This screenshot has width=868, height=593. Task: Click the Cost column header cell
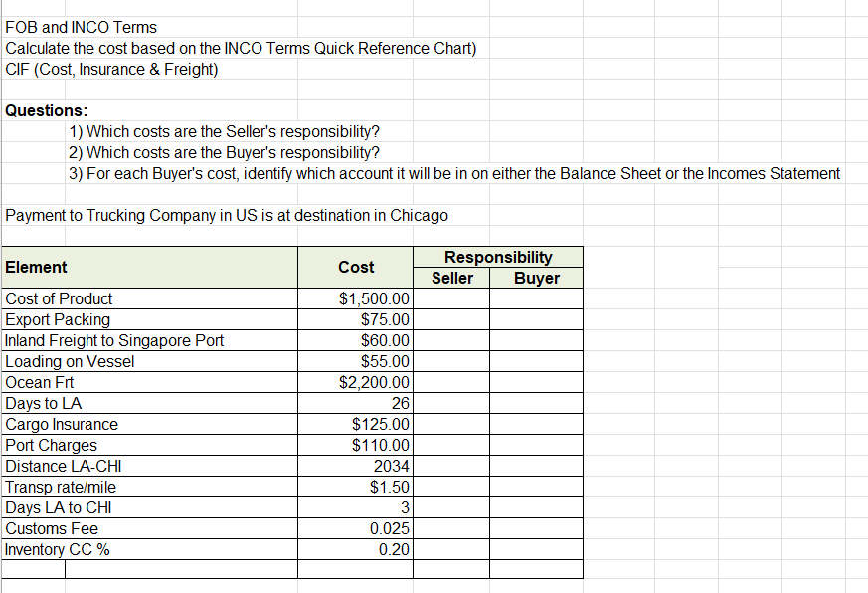355,267
